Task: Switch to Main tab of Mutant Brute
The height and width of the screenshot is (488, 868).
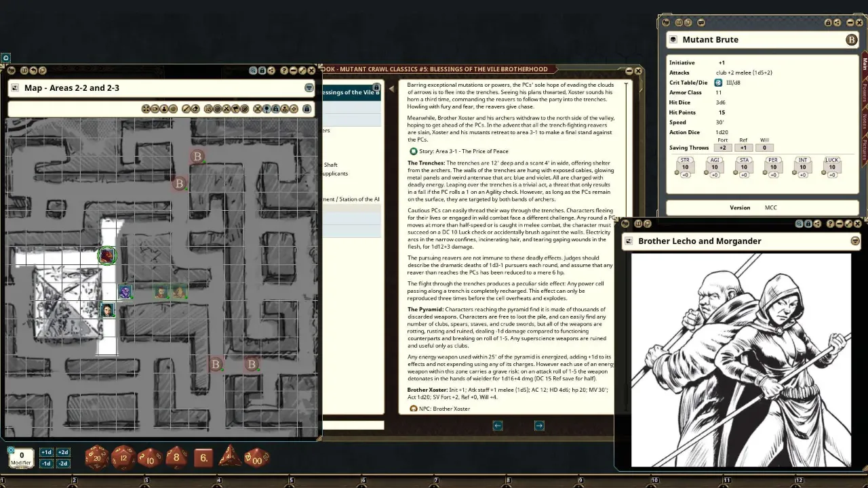Action: (x=865, y=64)
